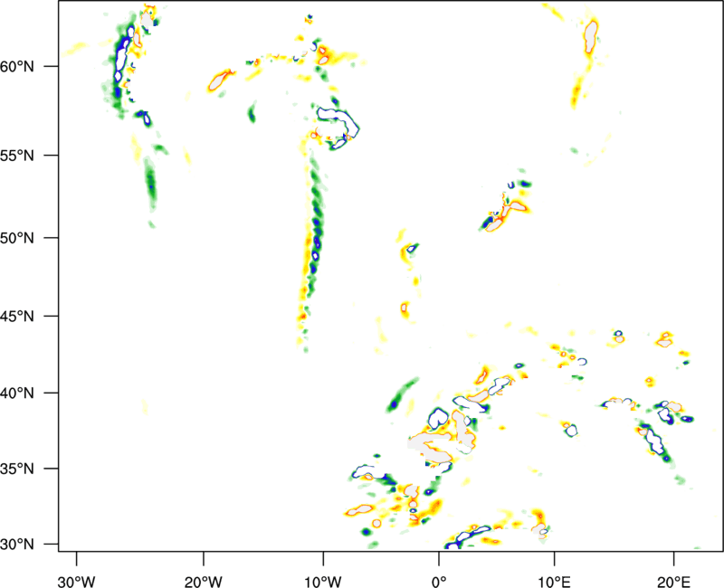The width and height of the screenshot is (724, 588).
Task: Click the 10°E longitude label
Action: coord(554,582)
